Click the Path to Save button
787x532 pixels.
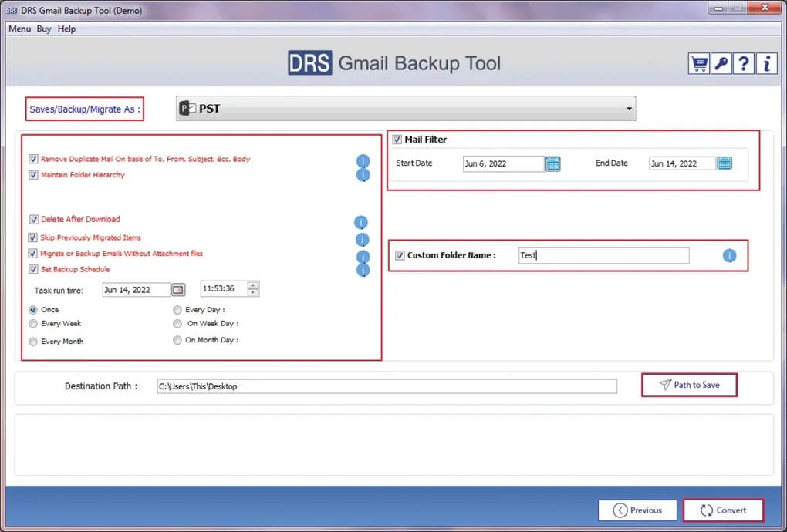tap(689, 385)
